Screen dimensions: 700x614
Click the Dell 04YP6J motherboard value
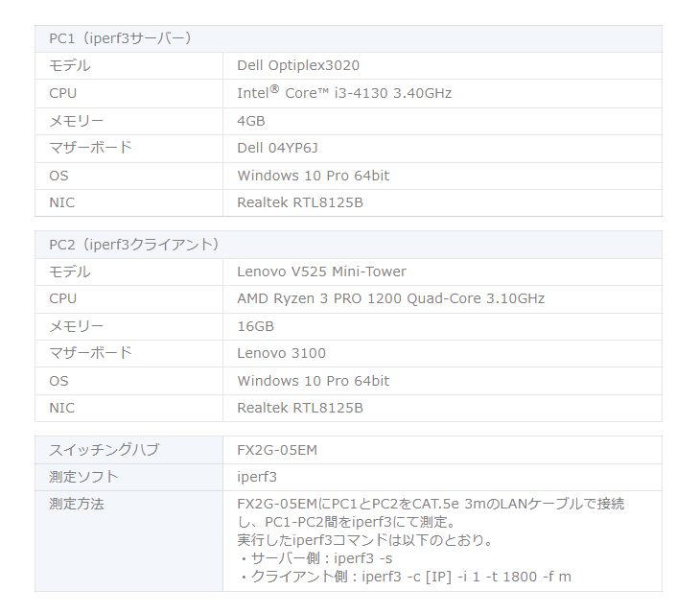(x=277, y=148)
